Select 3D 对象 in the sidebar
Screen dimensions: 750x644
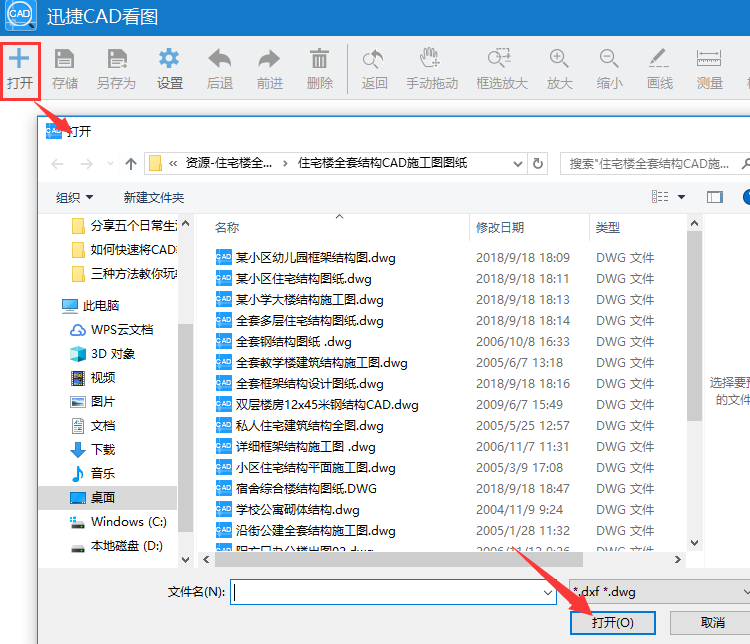point(103,354)
